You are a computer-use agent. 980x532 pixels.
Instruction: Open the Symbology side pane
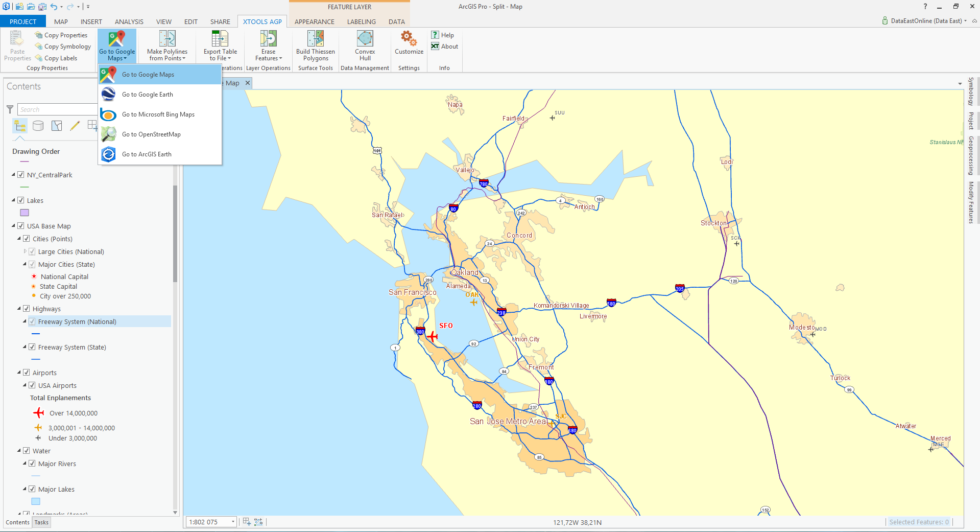[971, 91]
